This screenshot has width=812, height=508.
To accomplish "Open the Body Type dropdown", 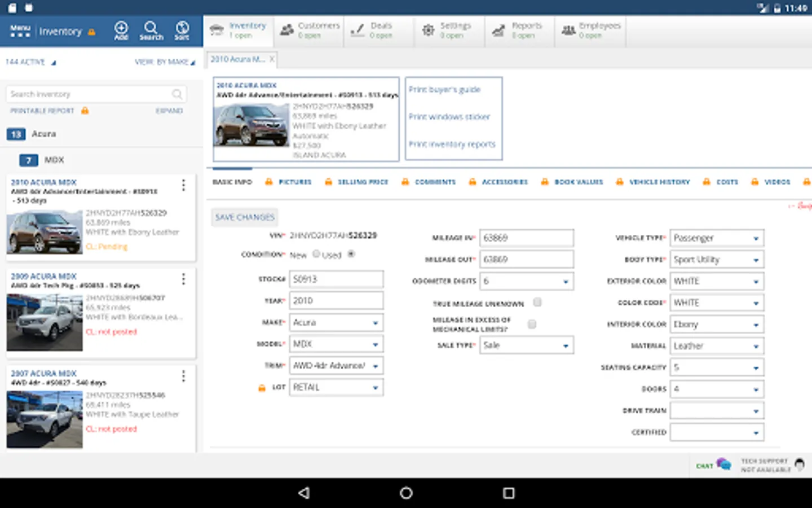I will [717, 259].
